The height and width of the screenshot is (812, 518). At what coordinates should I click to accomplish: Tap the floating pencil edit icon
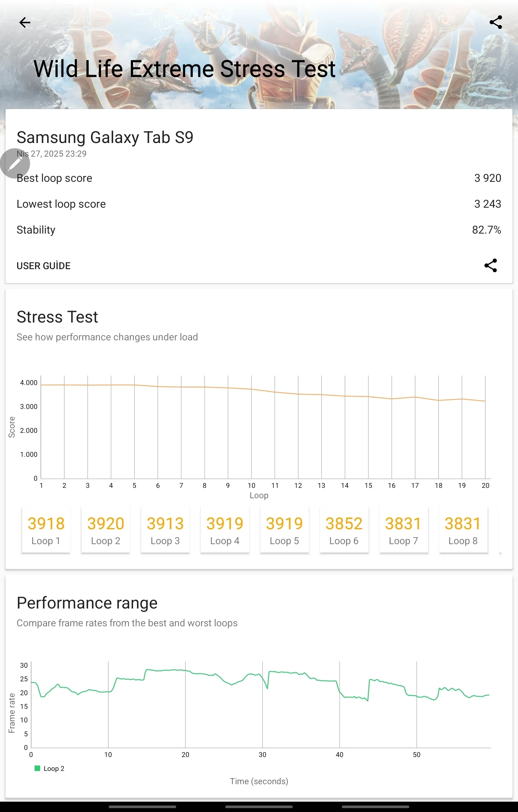(15, 163)
